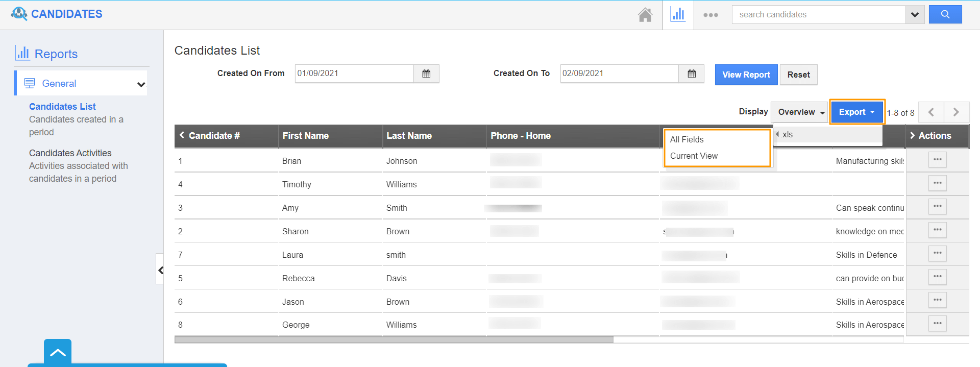Viewport: 980px width, 367px height.
Task: Click the Reset button
Action: (798, 75)
